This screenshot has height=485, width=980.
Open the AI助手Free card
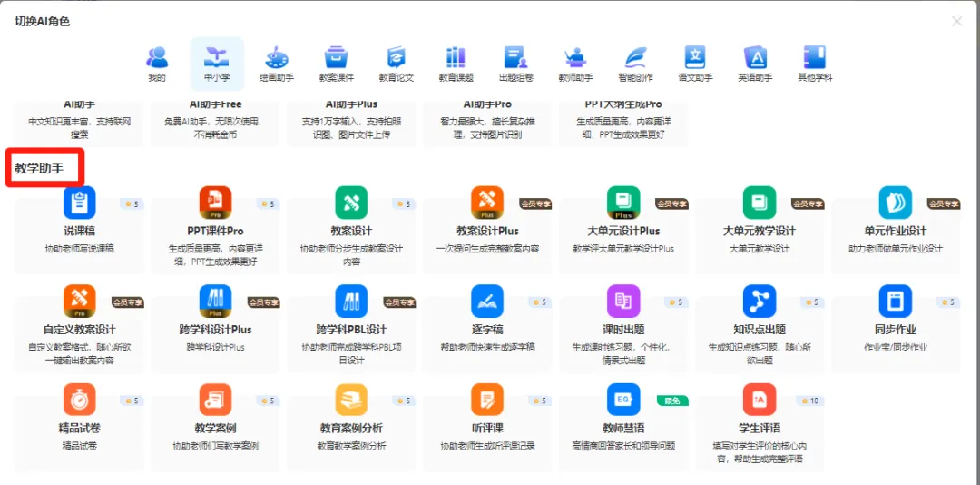pos(216,122)
